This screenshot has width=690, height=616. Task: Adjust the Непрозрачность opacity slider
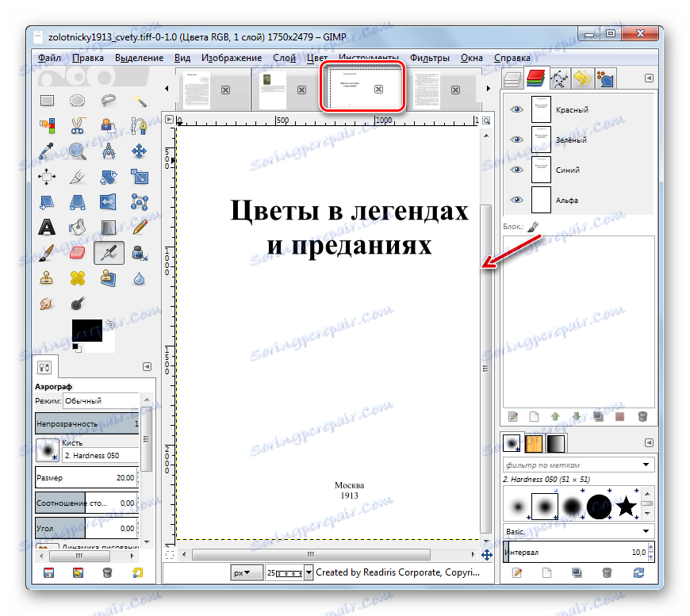(x=87, y=423)
